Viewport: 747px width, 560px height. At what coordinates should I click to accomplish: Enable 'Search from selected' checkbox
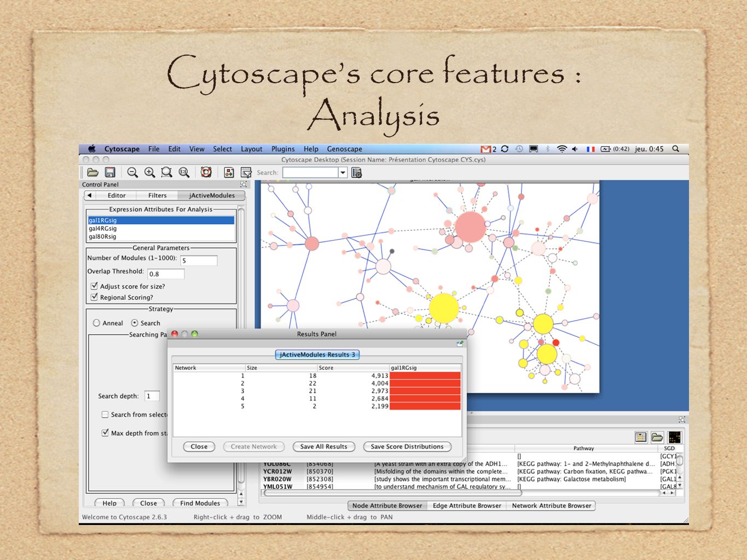point(105,415)
